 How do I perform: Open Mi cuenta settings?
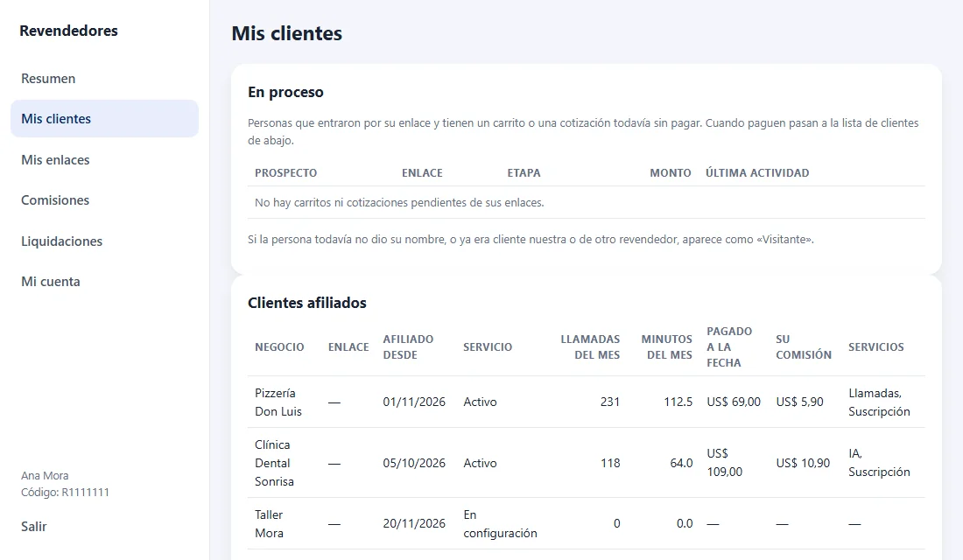click(x=51, y=282)
